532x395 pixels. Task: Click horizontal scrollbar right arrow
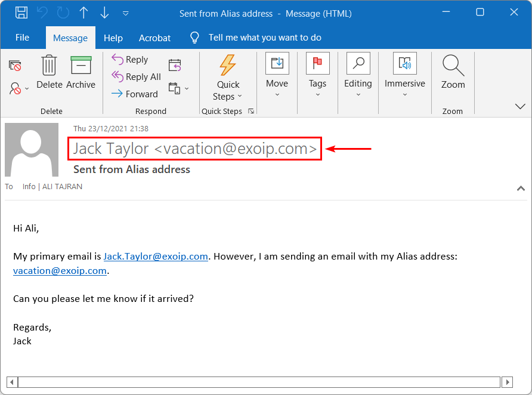click(507, 382)
